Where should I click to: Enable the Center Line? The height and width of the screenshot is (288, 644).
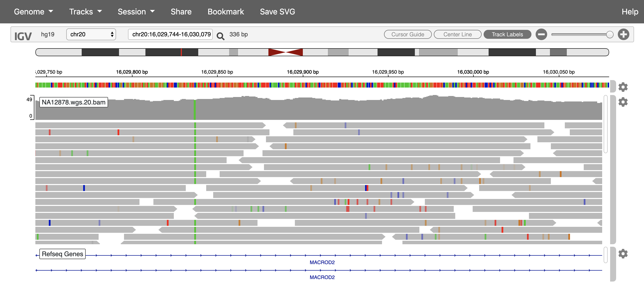click(457, 34)
